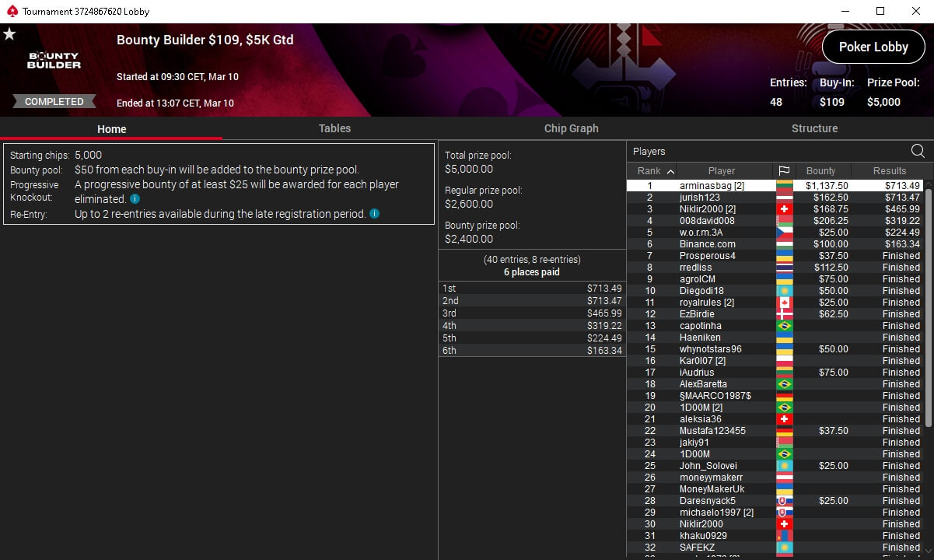Click the favorite star icon
Viewport: 934px width, 560px height.
pos(9,33)
